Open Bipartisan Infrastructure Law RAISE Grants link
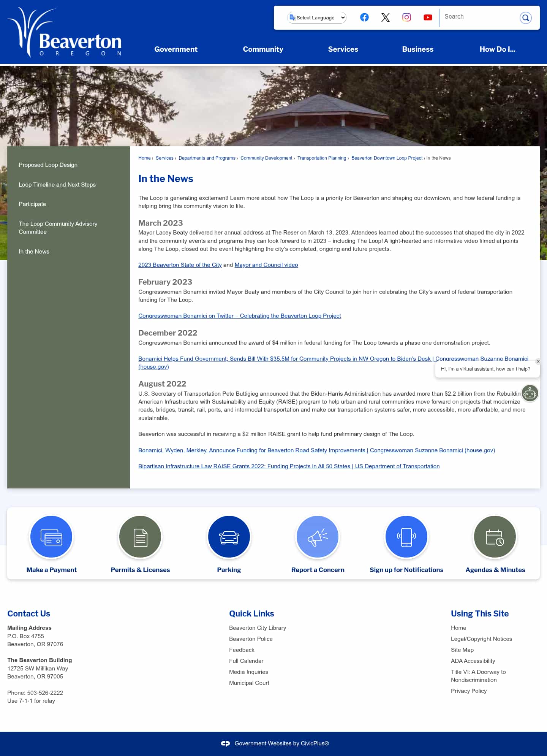 coord(289,466)
